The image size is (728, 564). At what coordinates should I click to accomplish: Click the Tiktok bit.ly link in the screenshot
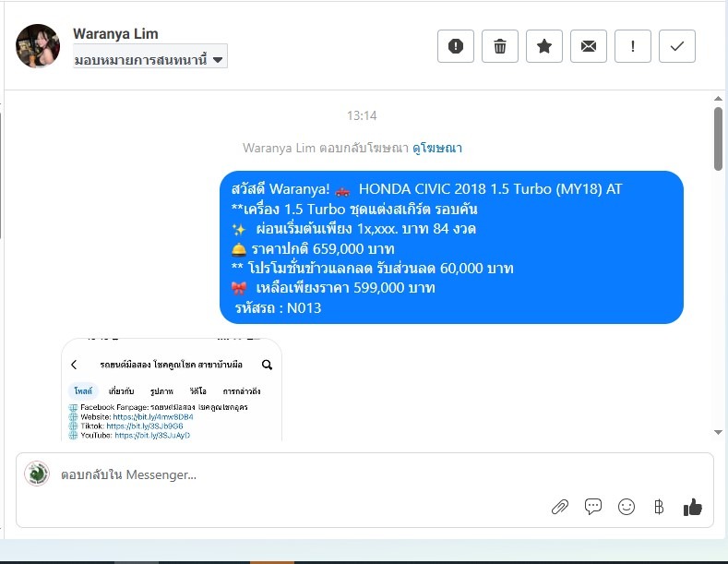[x=145, y=426]
